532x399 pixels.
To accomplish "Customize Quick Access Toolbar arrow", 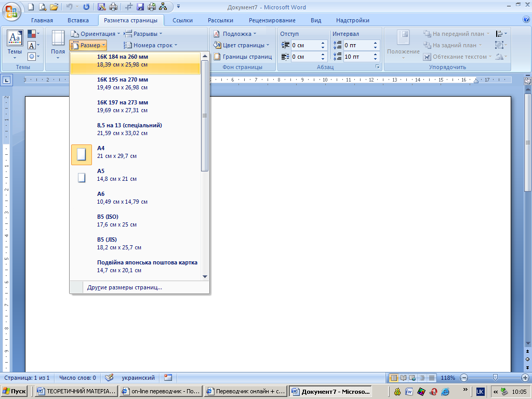I will (x=179, y=7).
